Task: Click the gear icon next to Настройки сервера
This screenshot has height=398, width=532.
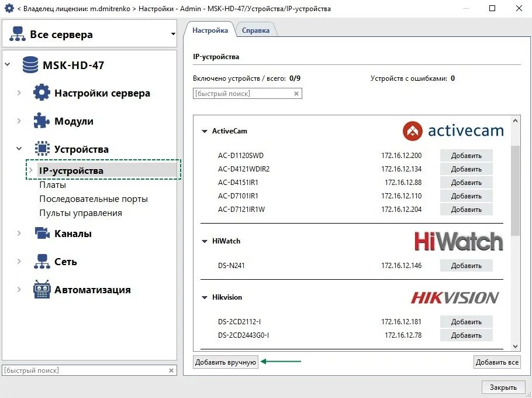Action: pos(42,92)
